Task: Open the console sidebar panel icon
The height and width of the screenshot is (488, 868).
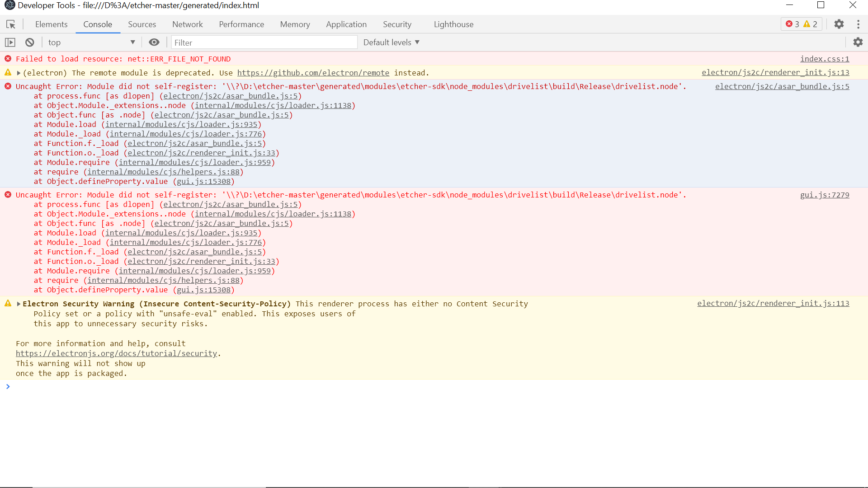Action: [x=10, y=42]
